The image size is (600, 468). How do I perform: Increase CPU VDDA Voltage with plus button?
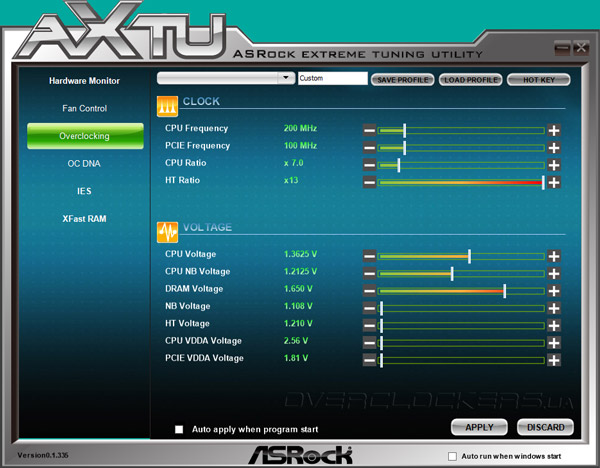tap(554, 343)
